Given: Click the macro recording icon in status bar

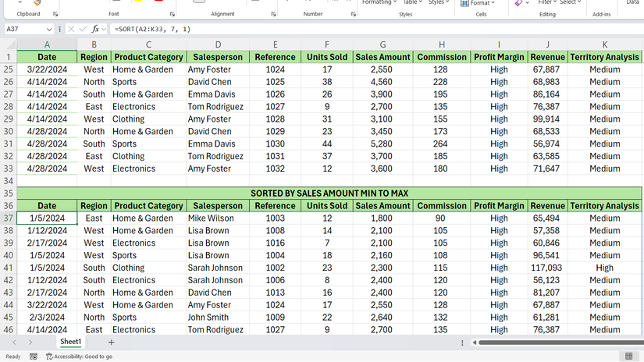Looking at the screenshot, I should (x=34, y=357).
